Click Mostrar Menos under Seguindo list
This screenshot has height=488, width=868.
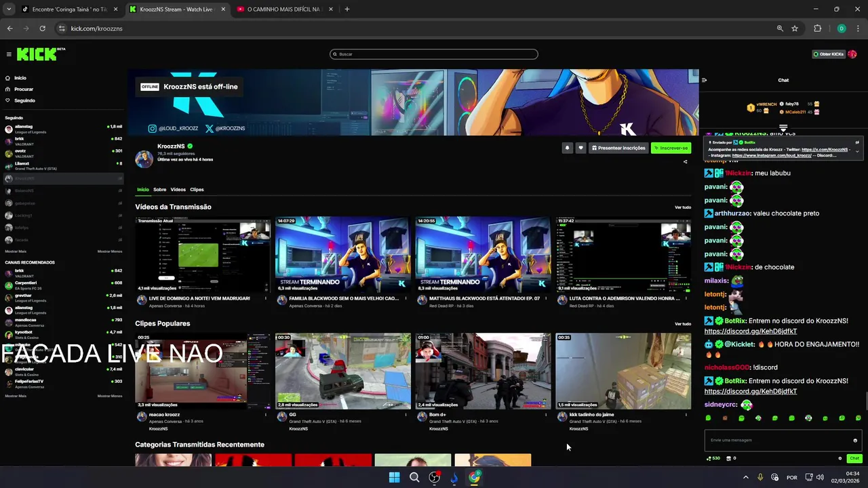tap(110, 251)
